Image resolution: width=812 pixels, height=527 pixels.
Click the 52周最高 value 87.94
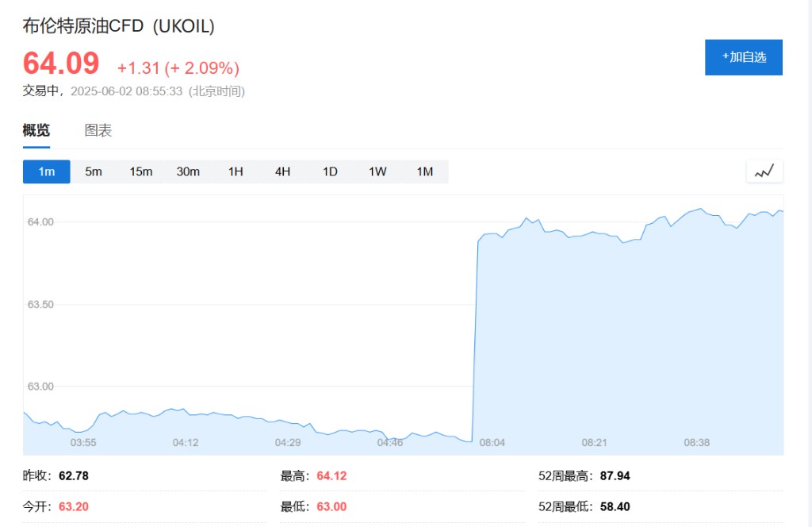(615, 475)
